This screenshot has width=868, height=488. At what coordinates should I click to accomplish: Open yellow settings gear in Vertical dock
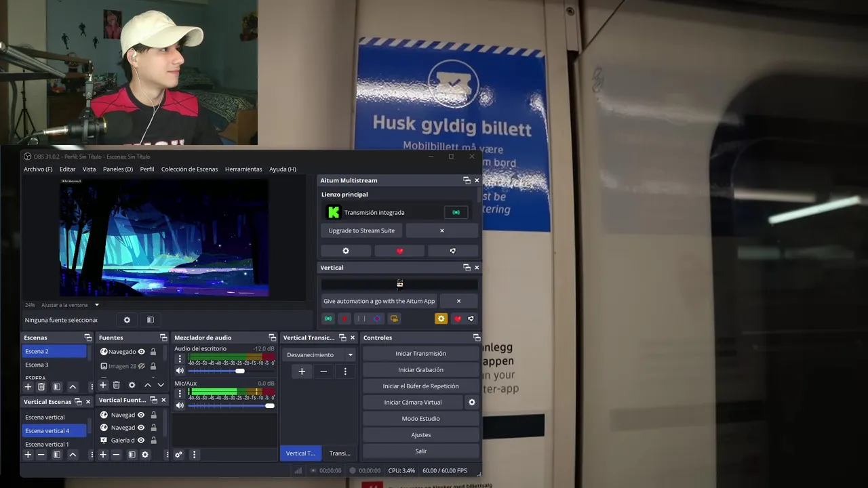441,319
